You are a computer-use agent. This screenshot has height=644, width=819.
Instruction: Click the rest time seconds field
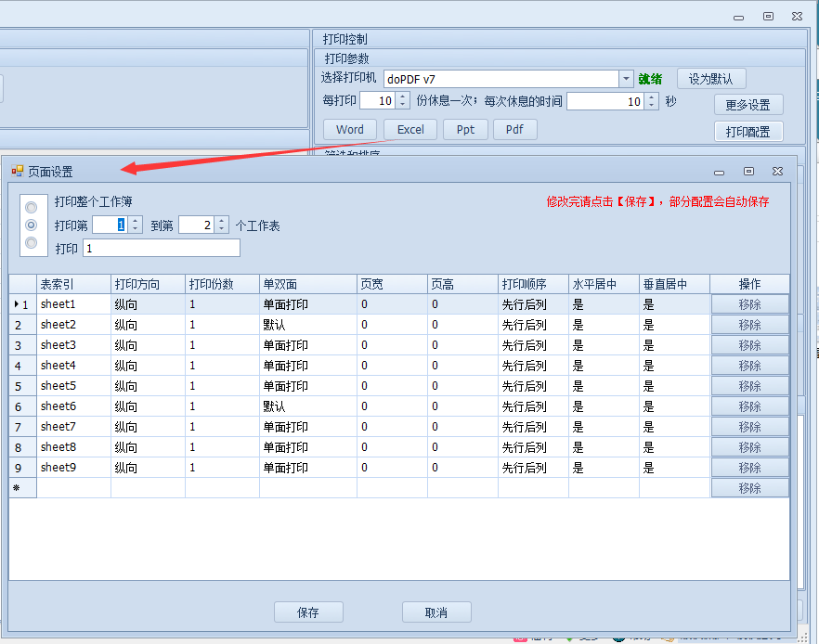pos(605,101)
